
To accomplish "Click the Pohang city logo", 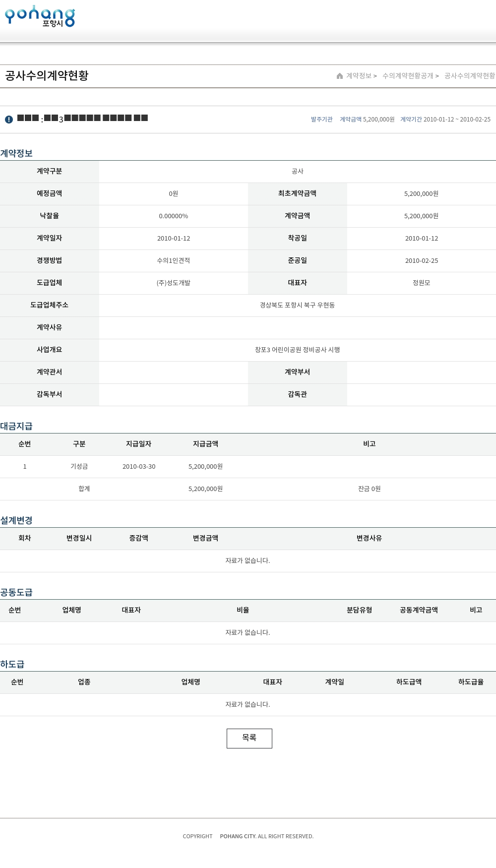I will click(40, 16).
